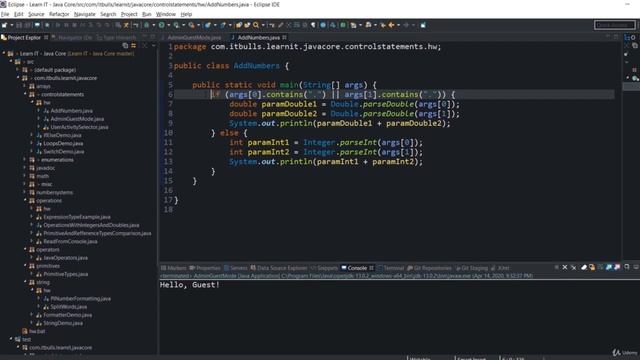Open the Refactor menu

click(x=59, y=14)
